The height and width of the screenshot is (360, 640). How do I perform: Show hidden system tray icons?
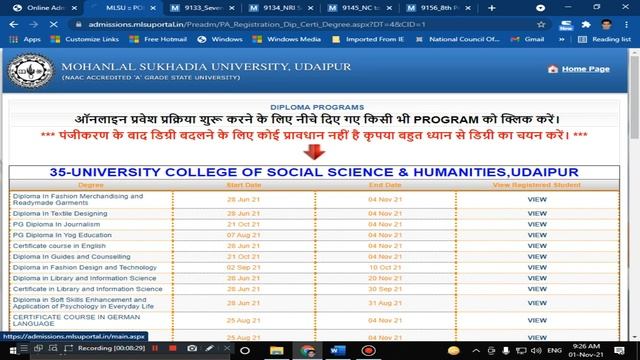click(x=476, y=351)
